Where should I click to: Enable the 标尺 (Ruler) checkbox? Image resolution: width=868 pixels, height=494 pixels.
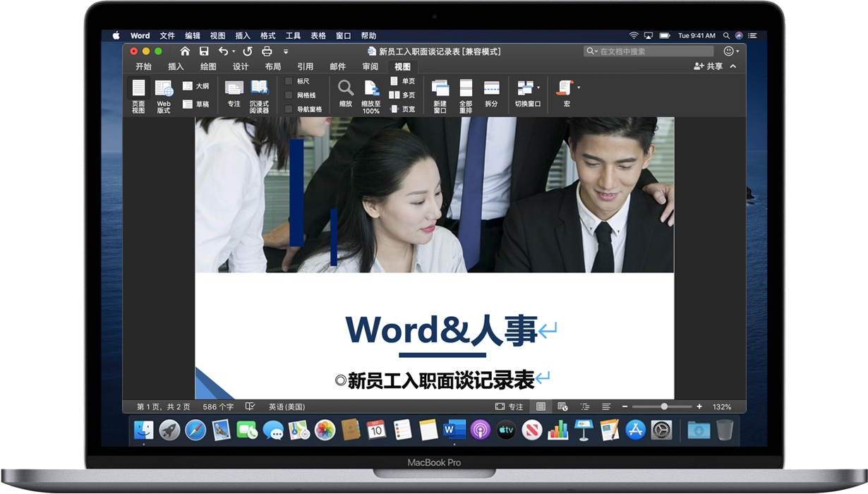pyautogui.click(x=287, y=80)
